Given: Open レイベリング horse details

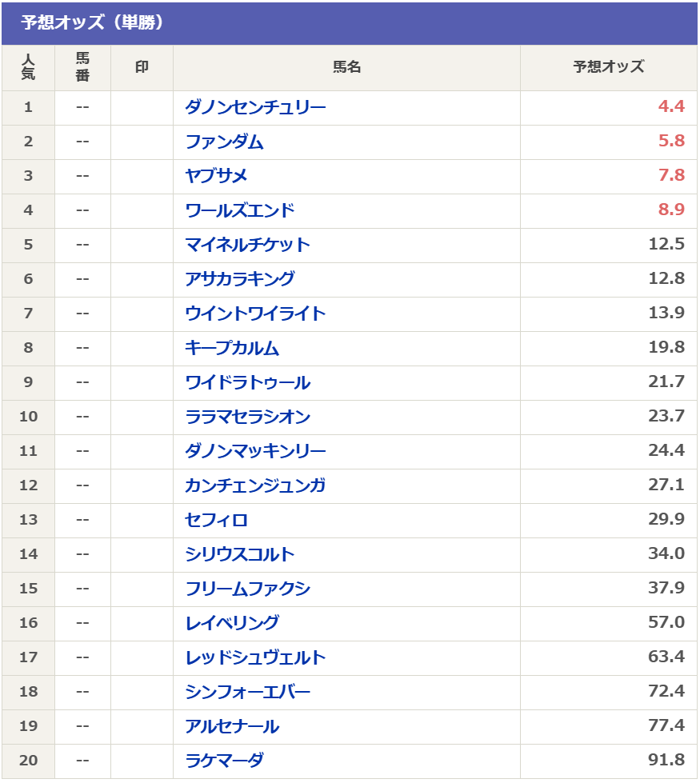Looking at the screenshot, I should pyautogui.click(x=232, y=623).
